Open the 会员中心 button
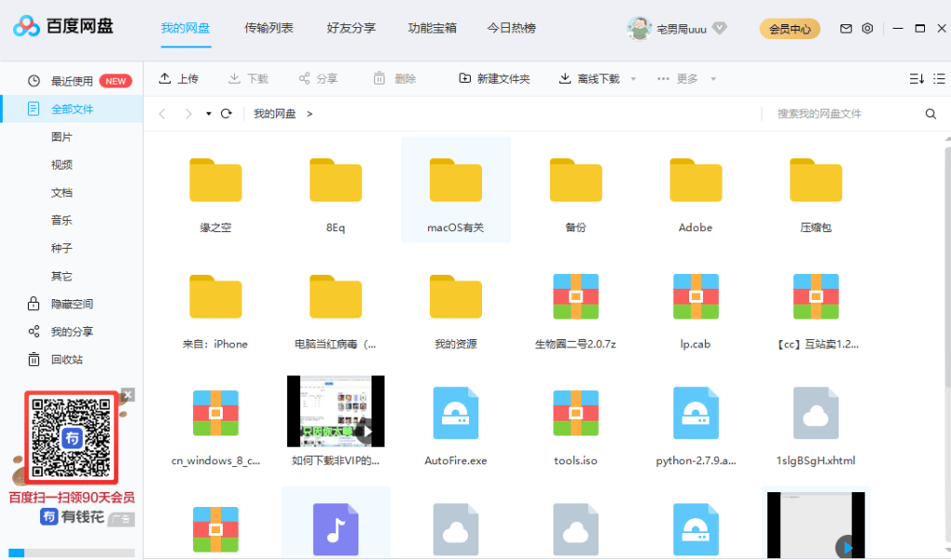The image size is (951, 560). tap(789, 29)
